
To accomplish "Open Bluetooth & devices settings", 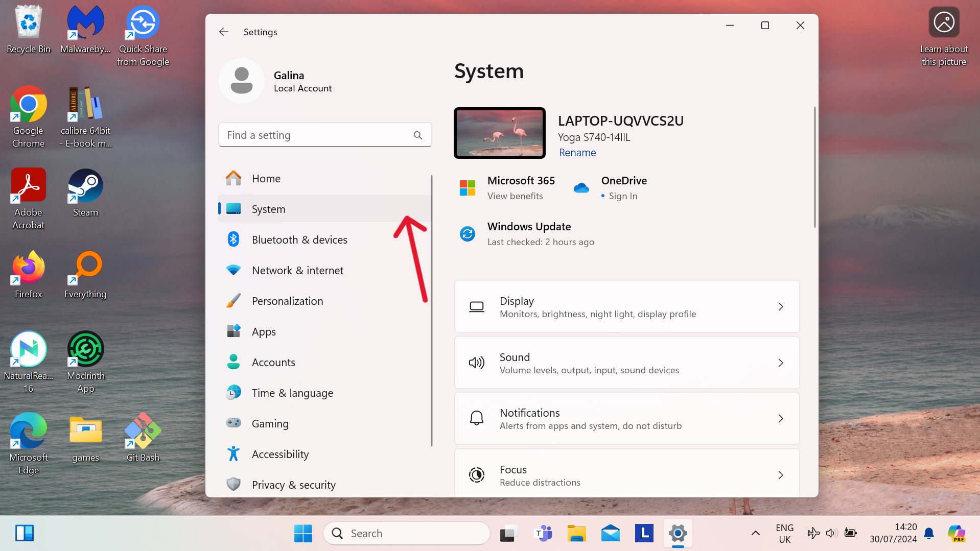I will pos(324,239).
